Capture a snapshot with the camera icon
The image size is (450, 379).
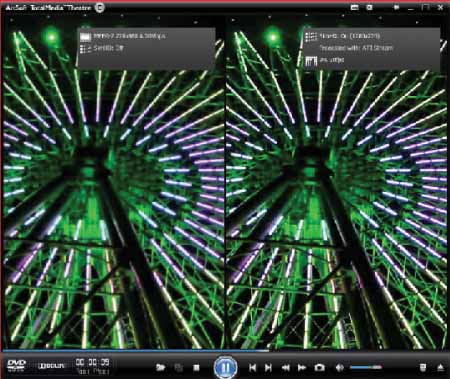click(319, 367)
